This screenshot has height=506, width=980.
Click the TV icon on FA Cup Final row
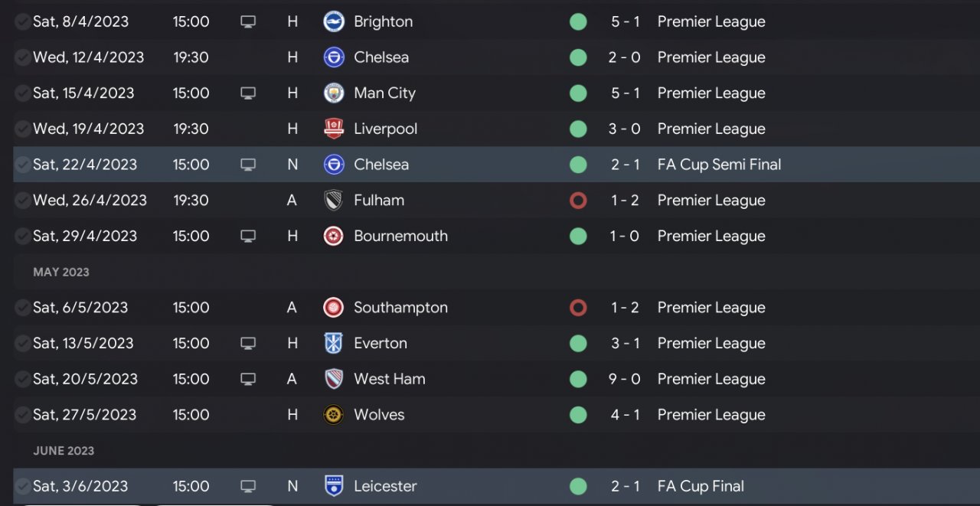[248, 486]
